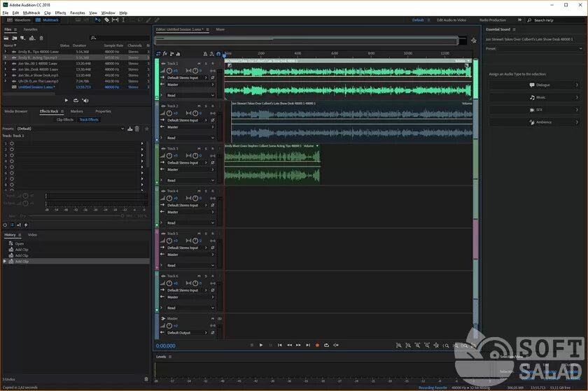
Task: Select Untitled Session 1.sesx in file list
Action: tap(36, 87)
